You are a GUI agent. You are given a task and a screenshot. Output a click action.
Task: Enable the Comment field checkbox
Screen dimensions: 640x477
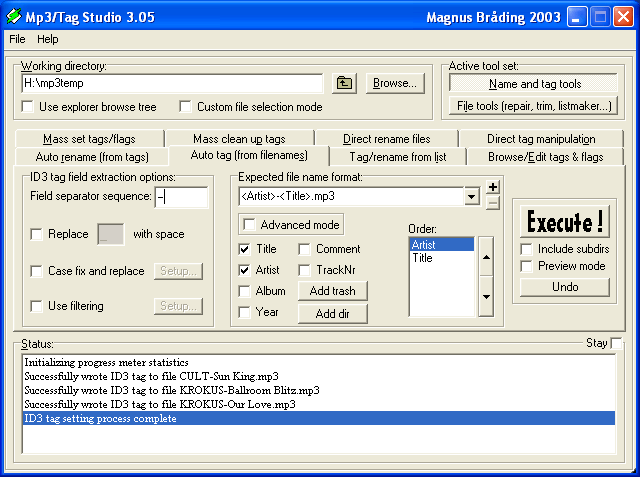304,249
